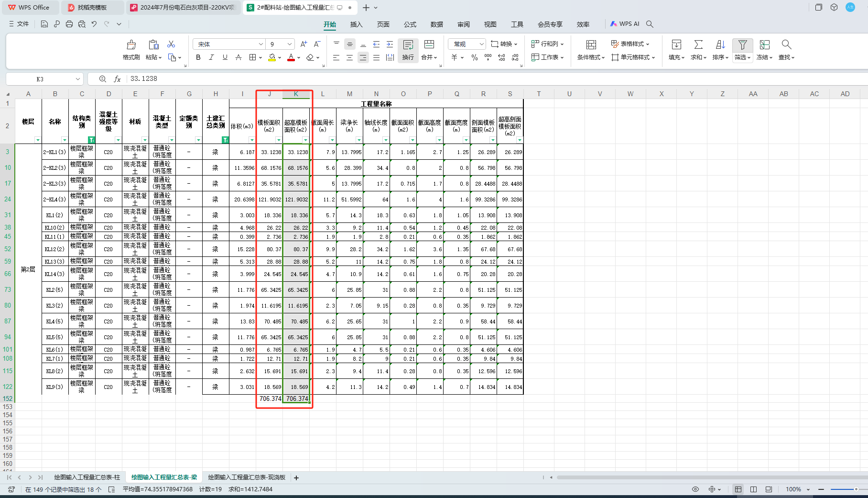Click the decrease font size A- icon
Viewport: 868px width, 498px height.
point(317,44)
